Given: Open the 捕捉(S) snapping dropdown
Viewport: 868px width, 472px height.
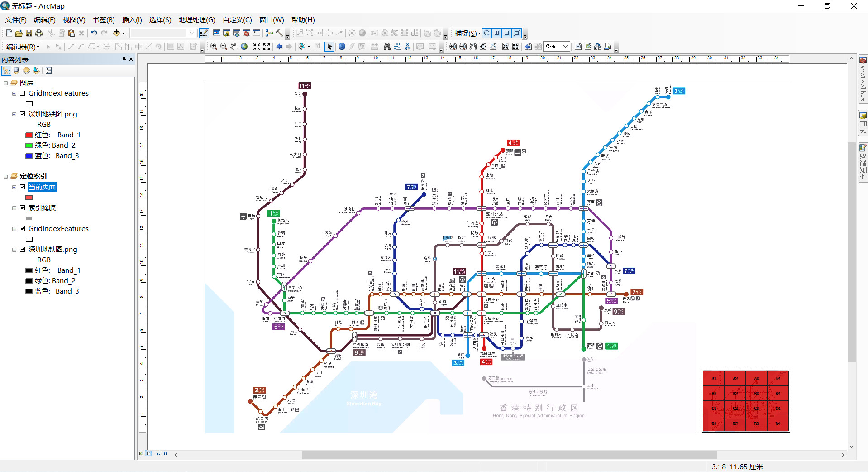Looking at the screenshot, I should pos(467,33).
